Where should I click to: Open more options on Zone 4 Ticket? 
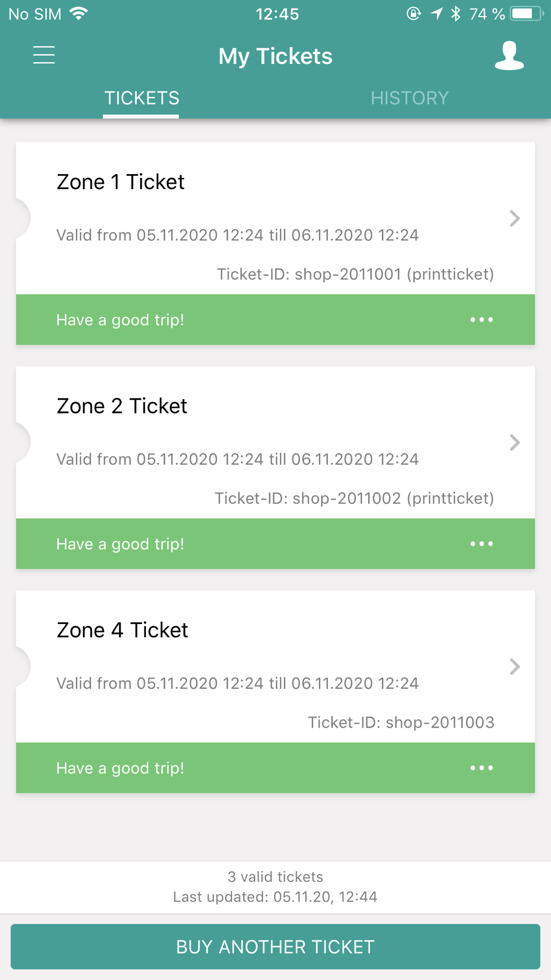[482, 768]
